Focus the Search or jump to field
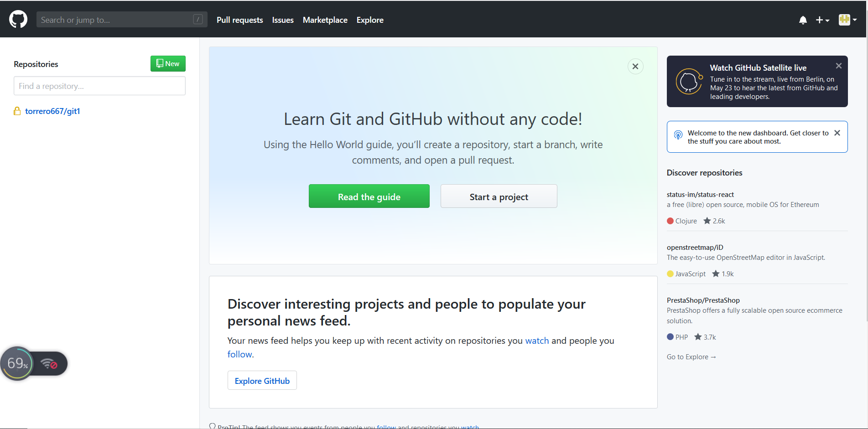The image size is (868, 429). point(122,20)
